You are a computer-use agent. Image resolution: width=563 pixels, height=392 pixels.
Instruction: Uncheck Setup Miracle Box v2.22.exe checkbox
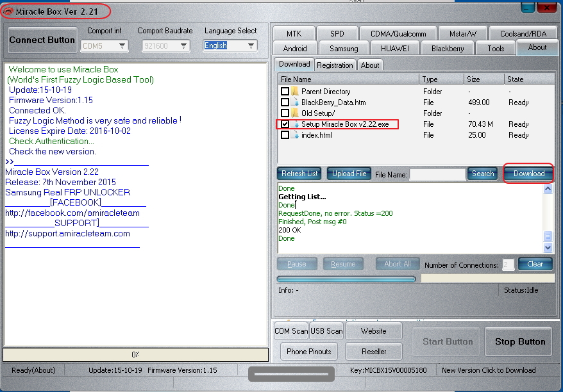click(285, 124)
